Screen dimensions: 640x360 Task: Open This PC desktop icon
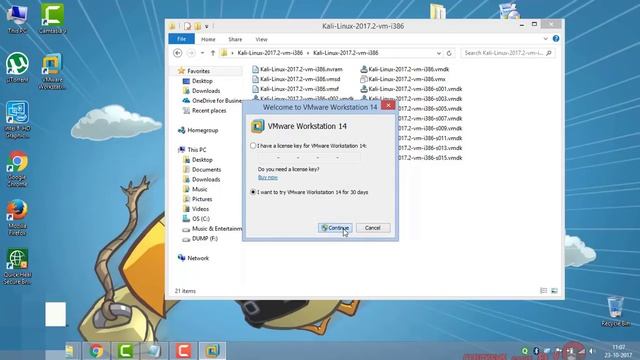click(17, 19)
